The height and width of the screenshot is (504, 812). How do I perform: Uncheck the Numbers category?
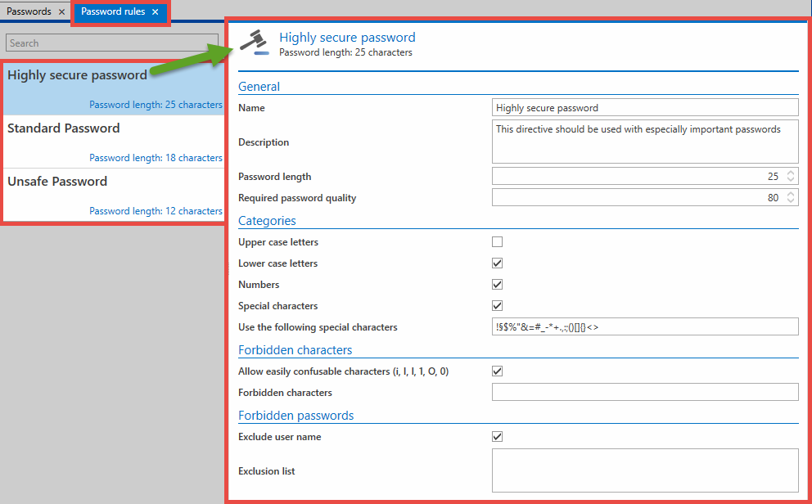coord(497,284)
